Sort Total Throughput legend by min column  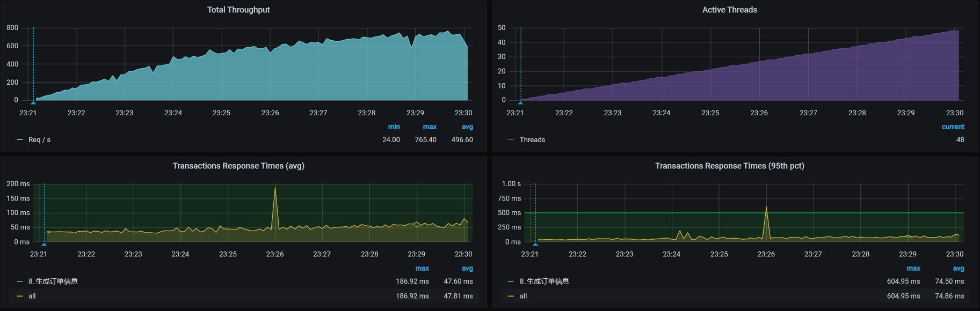point(394,127)
